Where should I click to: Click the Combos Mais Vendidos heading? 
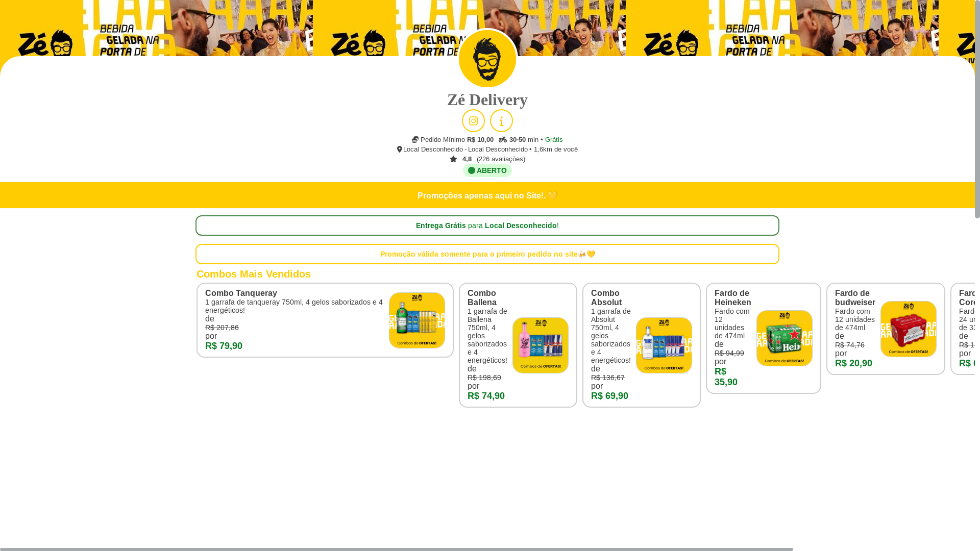(x=254, y=274)
